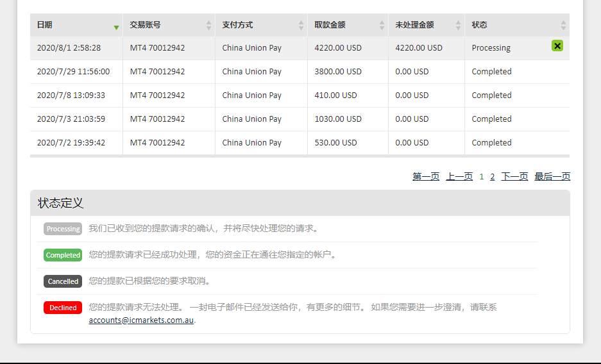
Task: Sort table by 状态 column
Action: (x=563, y=25)
